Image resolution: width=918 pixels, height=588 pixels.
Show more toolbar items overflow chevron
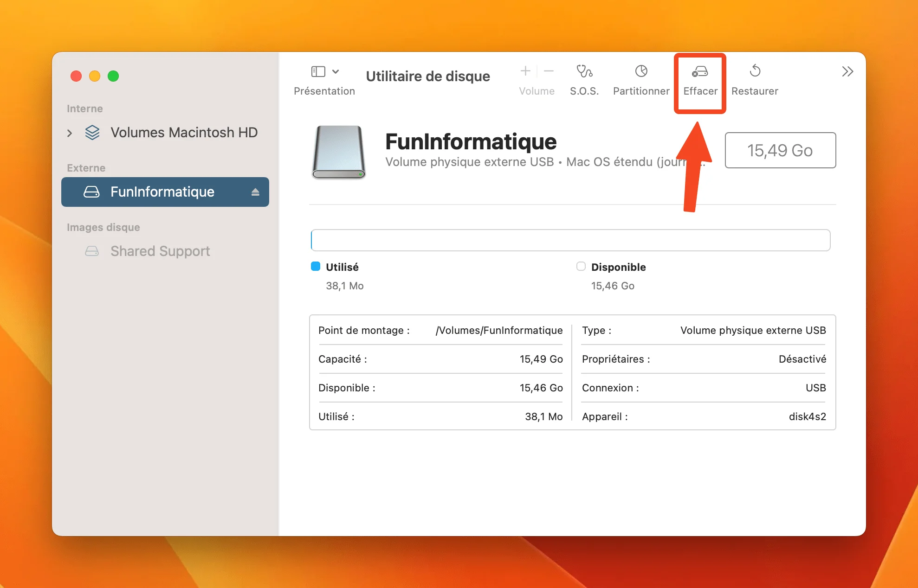[x=847, y=71]
